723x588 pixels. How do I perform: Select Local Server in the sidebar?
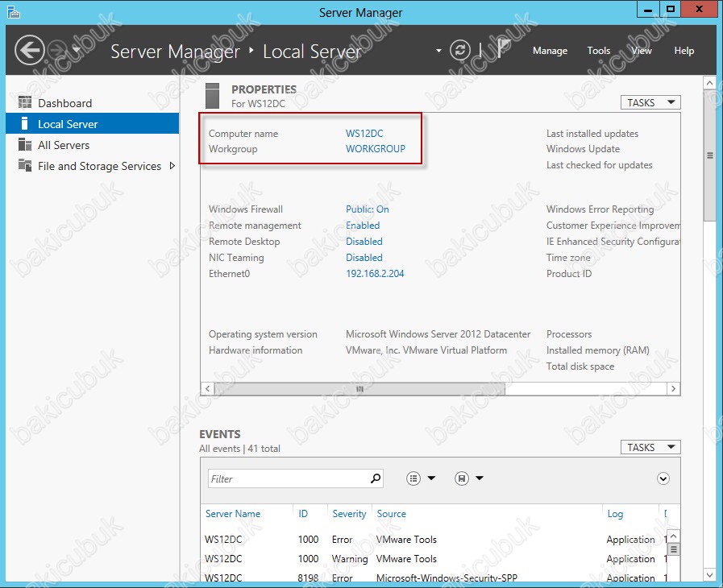click(x=92, y=123)
